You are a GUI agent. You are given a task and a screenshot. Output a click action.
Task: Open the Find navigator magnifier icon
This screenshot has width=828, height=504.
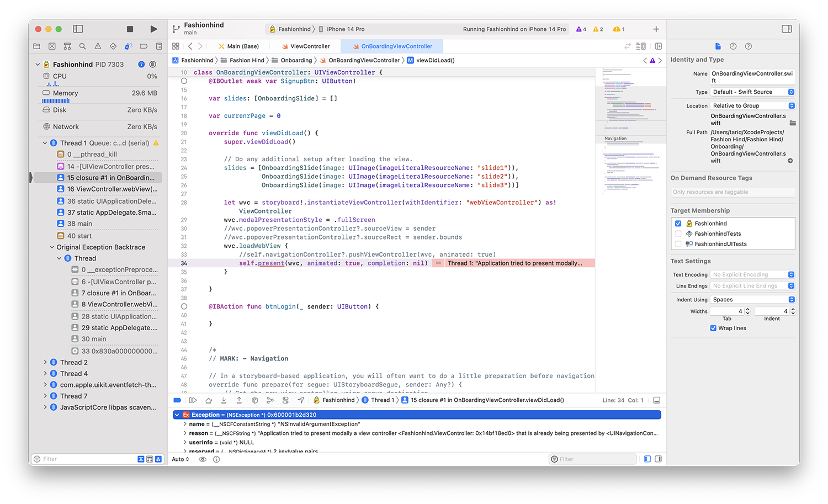click(82, 46)
